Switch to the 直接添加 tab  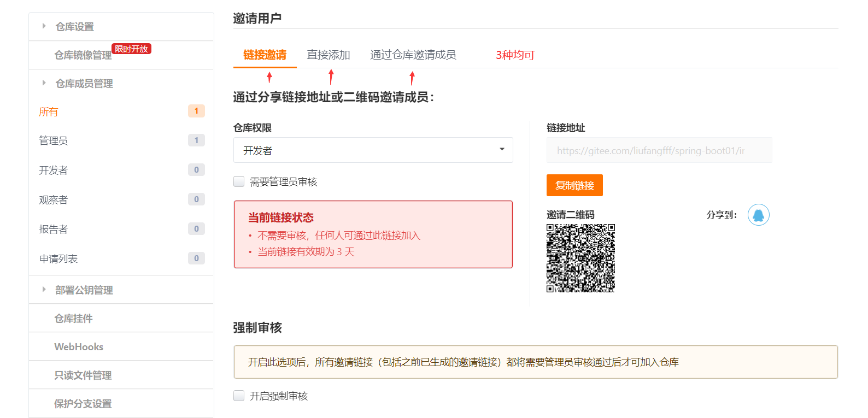click(329, 55)
